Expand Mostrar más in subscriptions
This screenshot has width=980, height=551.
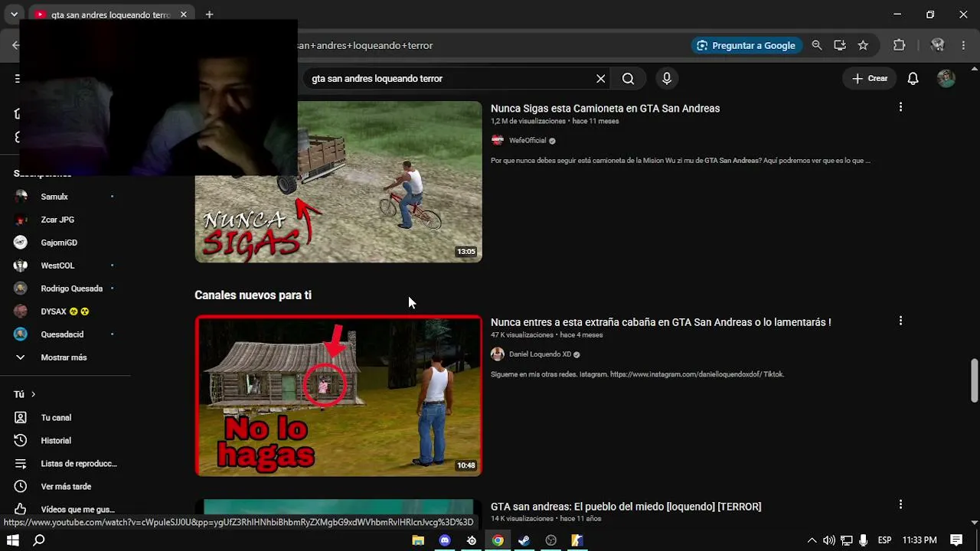(65, 357)
